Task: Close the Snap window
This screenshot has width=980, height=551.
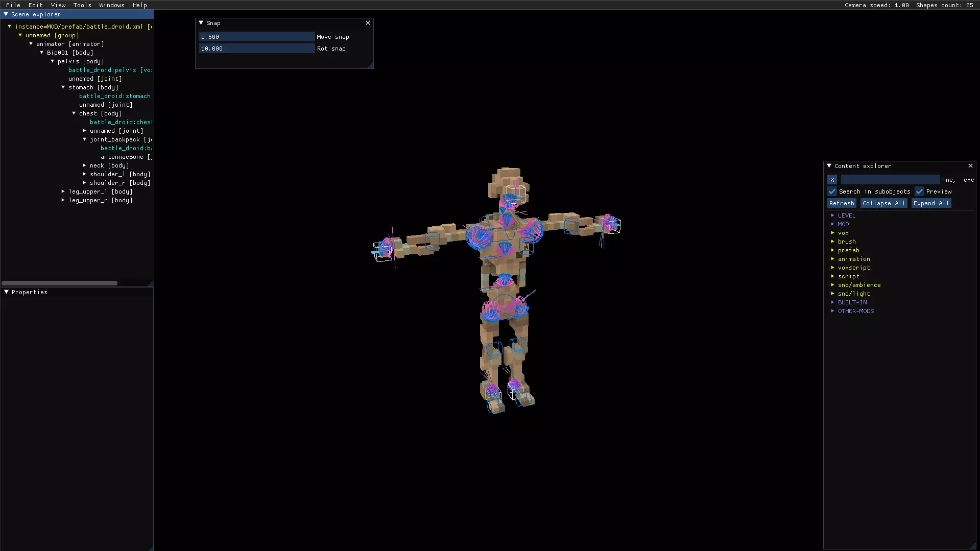Action: tap(368, 23)
